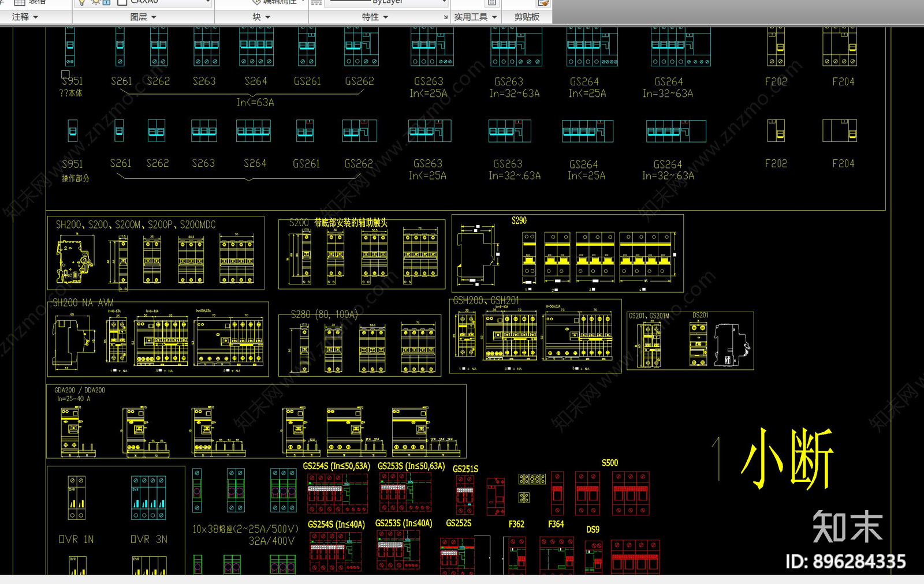Select the In=25-40 A text
924x584 pixels.
[x=73, y=399]
